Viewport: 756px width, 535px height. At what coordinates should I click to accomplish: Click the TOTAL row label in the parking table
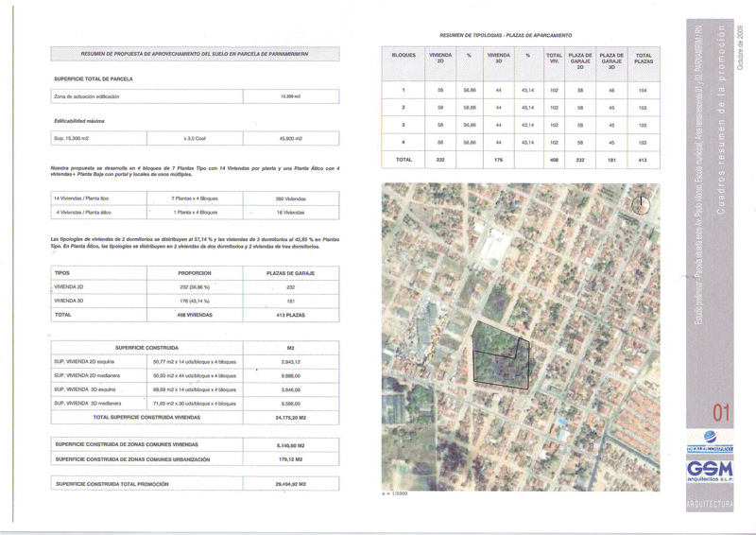pos(404,160)
